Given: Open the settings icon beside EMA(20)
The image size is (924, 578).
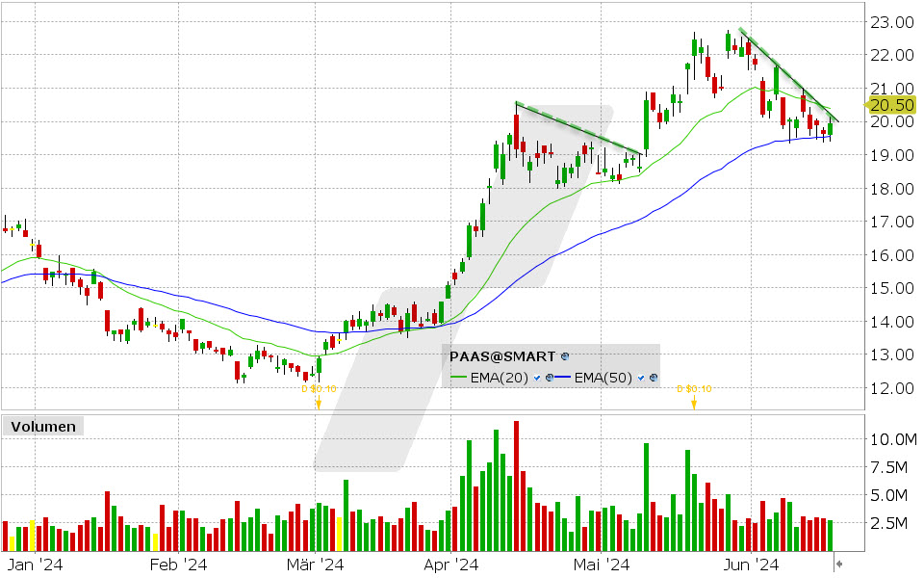Looking at the screenshot, I should point(550,378).
